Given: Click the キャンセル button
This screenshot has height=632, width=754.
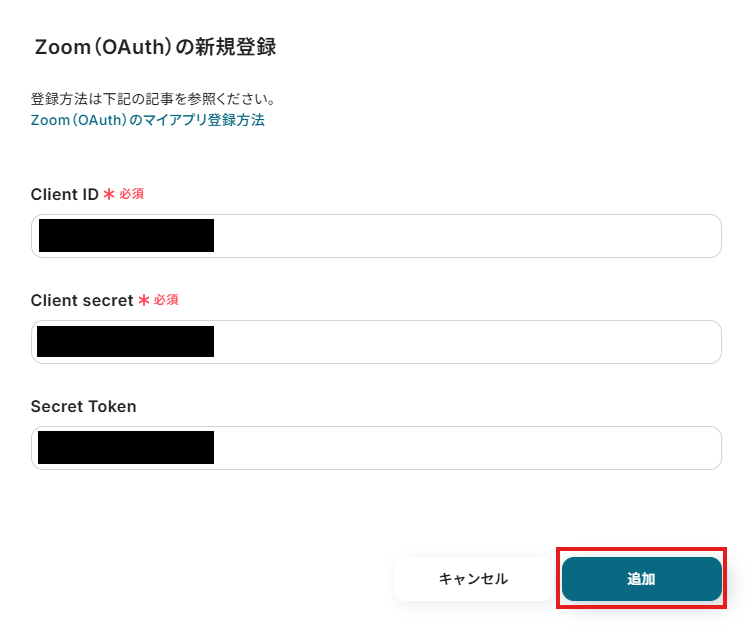Looking at the screenshot, I should coord(473,579).
